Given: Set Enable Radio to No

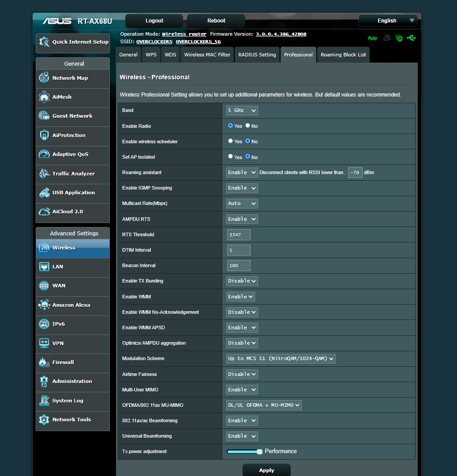Looking at the screenshot, I should [248, 126].
